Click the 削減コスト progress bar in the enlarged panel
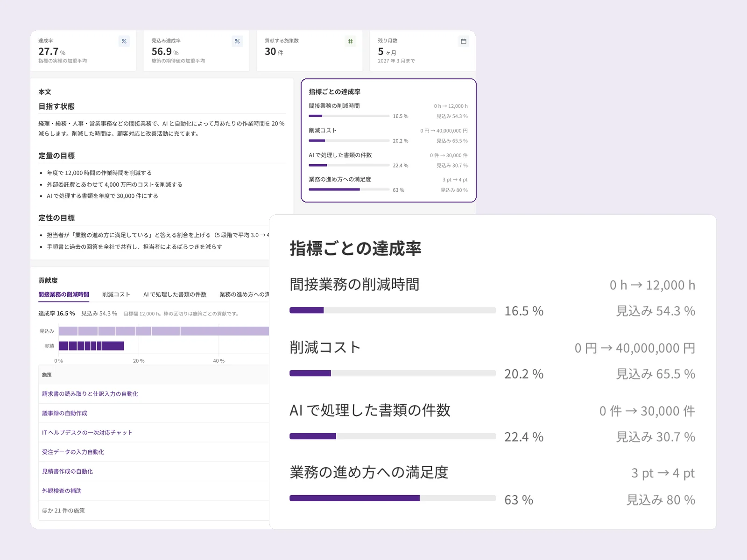Screen dimensions: 747x560 (x=393, y=373)
